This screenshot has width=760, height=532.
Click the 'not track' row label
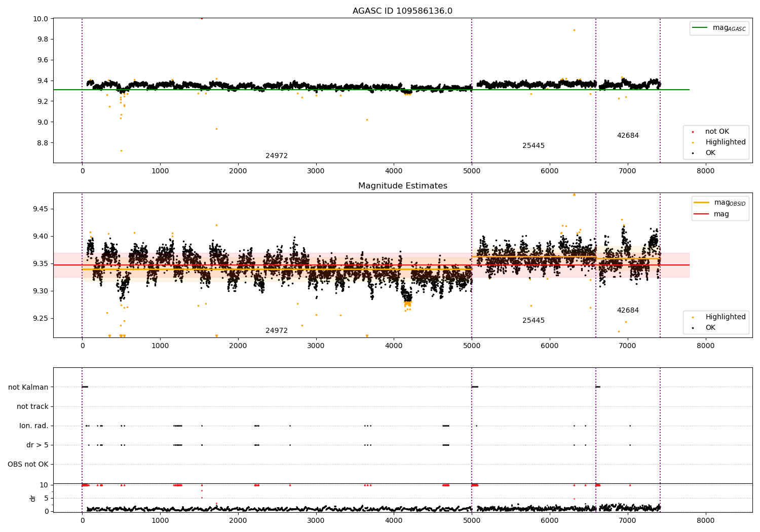click(32, 406)
